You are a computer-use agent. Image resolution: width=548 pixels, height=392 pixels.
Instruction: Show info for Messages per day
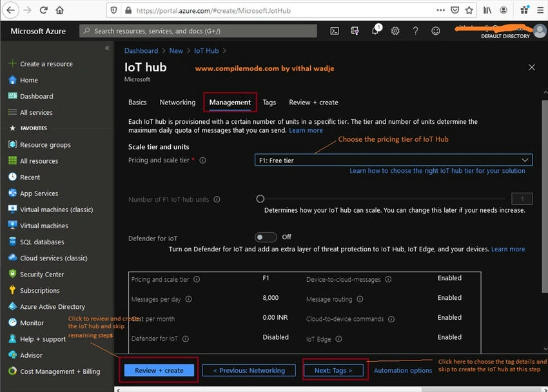coord(188,299)
